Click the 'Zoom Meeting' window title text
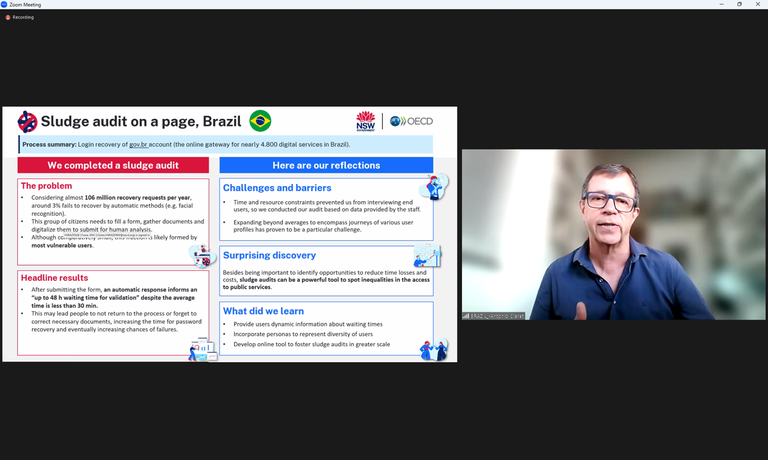 (x=25, y=4)
